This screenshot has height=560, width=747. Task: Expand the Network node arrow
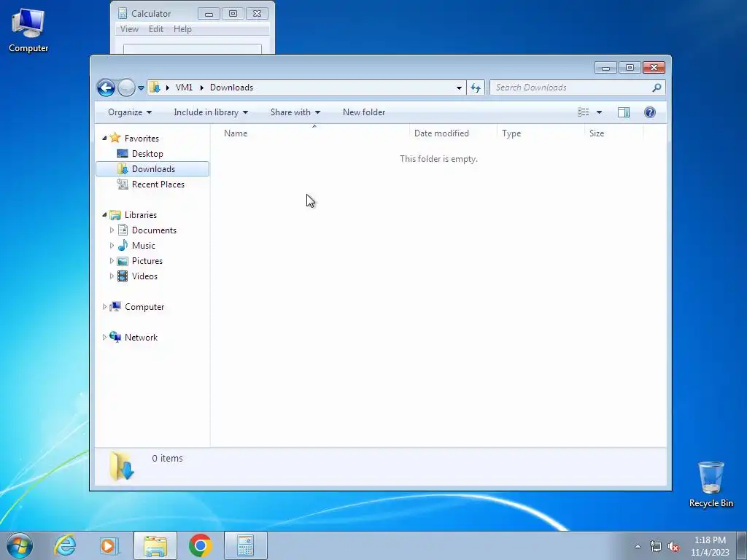tap(104, 337)
